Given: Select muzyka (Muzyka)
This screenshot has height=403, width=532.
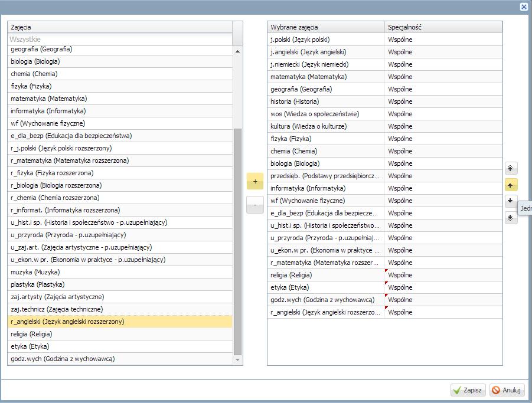Looking at the screenshot, I should click(x=120, y=272).
